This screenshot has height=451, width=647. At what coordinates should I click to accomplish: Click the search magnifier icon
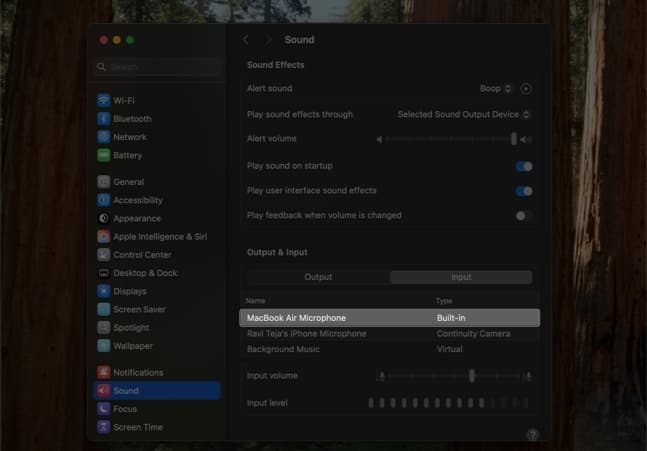pyautogui.click(x=101, y=67)
